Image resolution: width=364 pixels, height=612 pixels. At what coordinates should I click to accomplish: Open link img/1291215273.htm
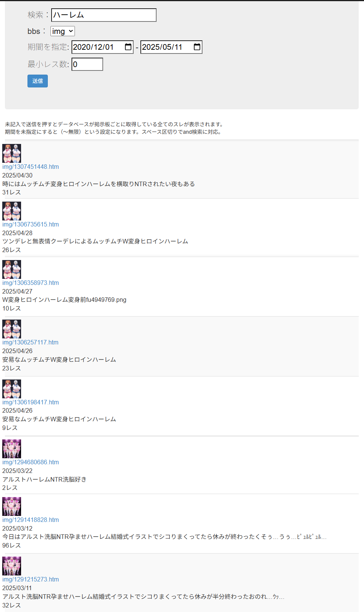[x=30, y=579]
